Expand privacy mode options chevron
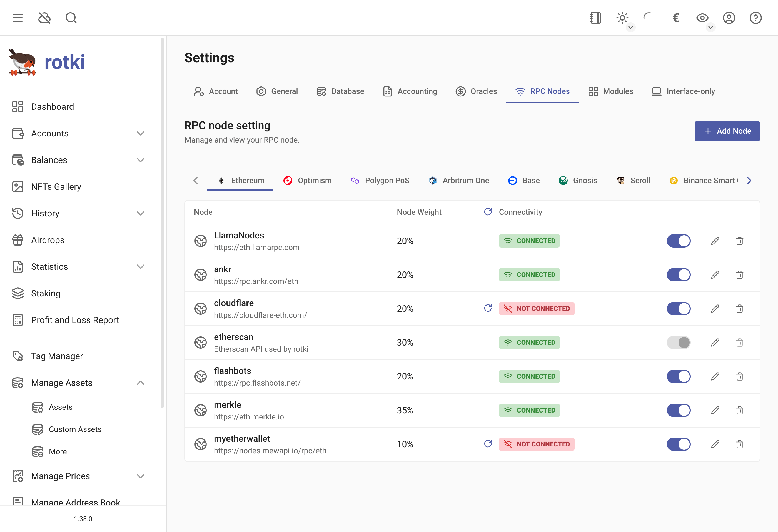 pyautogui.click(x=711, y=27)
